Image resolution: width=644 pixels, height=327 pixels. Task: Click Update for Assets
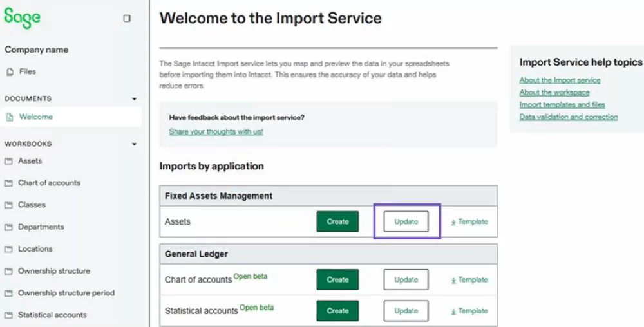[406, 221]
